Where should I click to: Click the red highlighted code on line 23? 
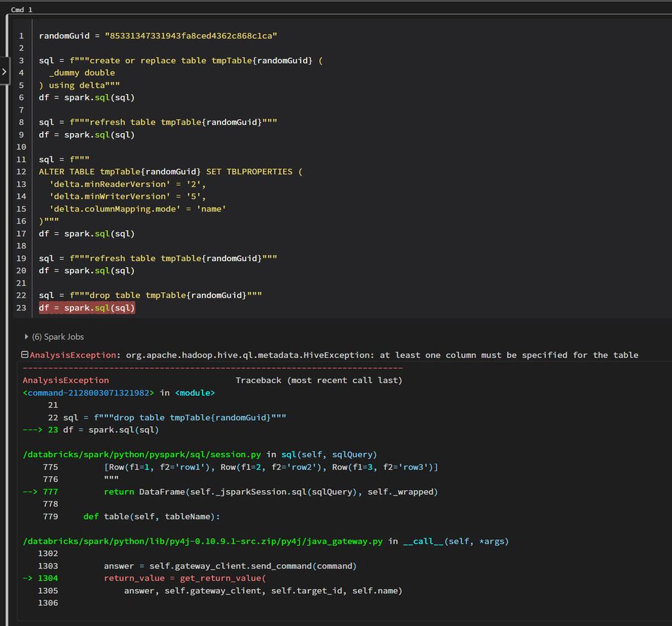tap(87, 308)
